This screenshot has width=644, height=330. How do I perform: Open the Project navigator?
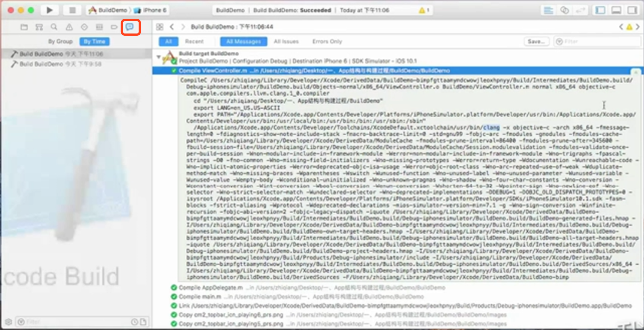pyautogui.click(x=24, y=27)
